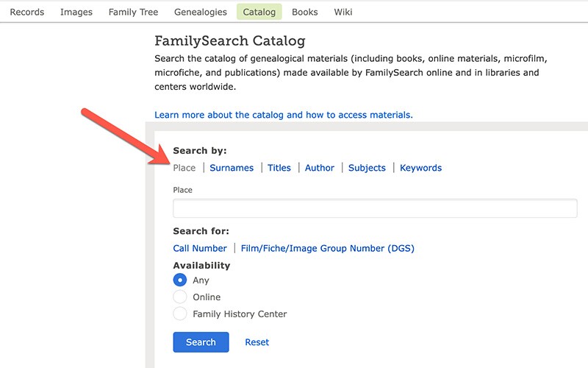
Task: Focus the Place text input field
Action: click(x=375, y=208)
